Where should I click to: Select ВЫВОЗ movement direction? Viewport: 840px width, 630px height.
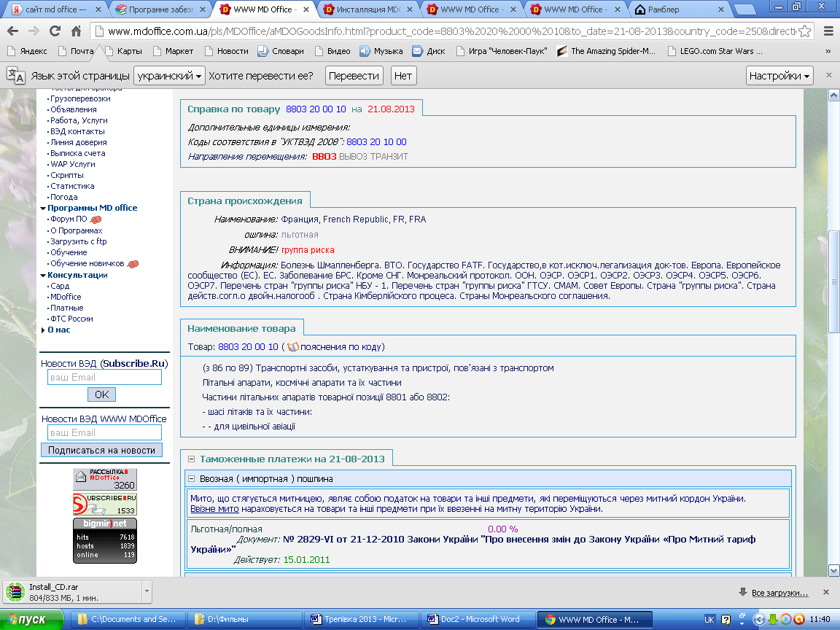click(x=353, y=157)
